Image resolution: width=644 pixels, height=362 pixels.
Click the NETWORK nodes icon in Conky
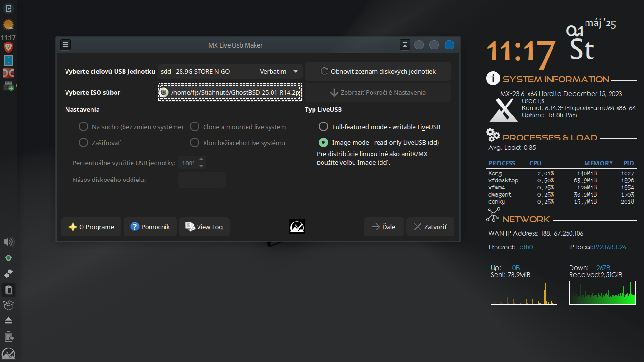(x=493, y=215)
